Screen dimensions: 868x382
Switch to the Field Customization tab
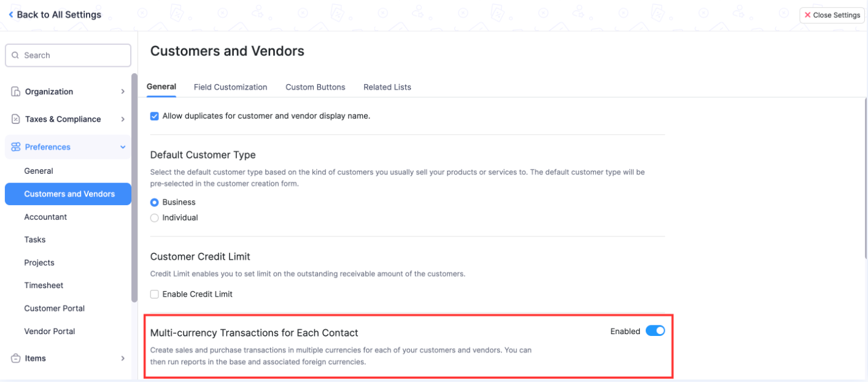230,87
